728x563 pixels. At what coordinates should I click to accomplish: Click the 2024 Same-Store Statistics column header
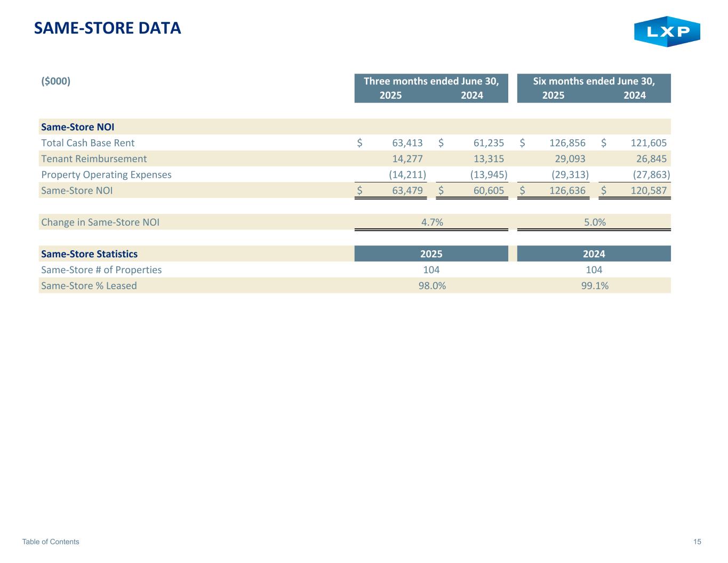tap(594, 254)
